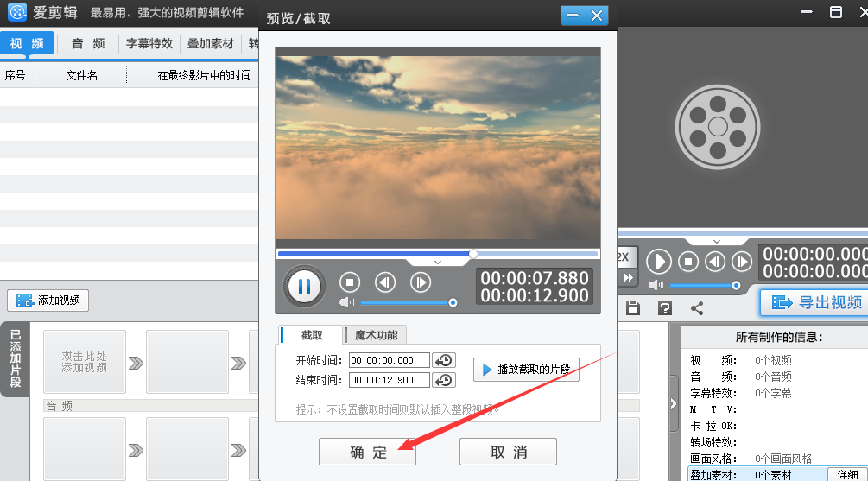Viewport: 868px width, 481px height.
Task: Click the 序号 column header
Action: pos(16,75)
